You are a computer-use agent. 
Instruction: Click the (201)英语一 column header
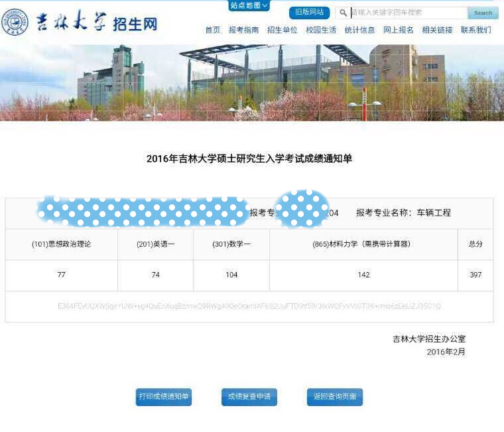click(156, 244)
